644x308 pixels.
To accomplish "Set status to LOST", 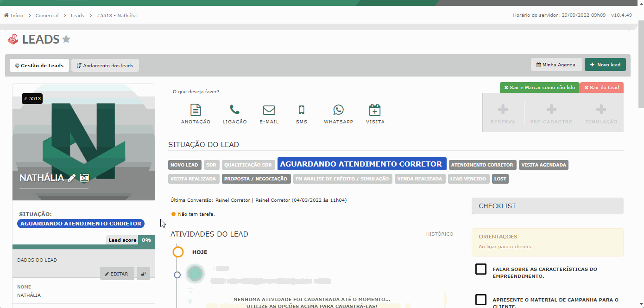I will click(500, 179).
